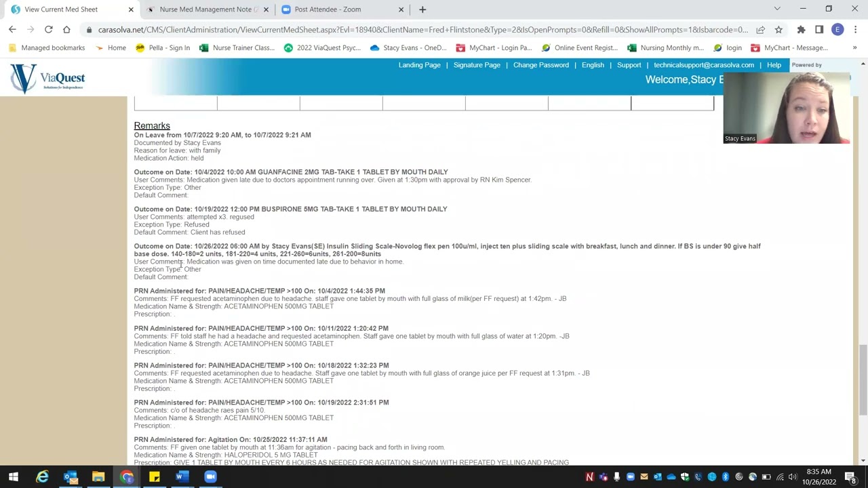Email technicalsupport@carasolva.com link

[704, 65]
